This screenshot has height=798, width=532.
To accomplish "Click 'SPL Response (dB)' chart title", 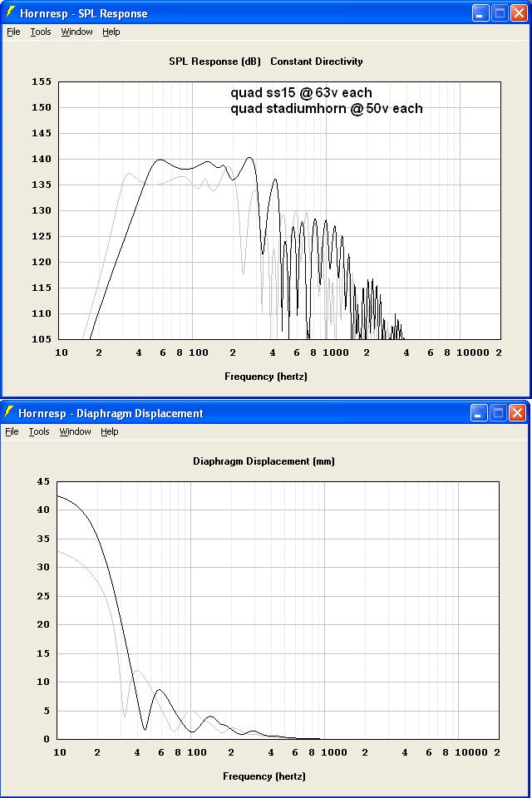I will pyautogui.click(x=214, y=62).
